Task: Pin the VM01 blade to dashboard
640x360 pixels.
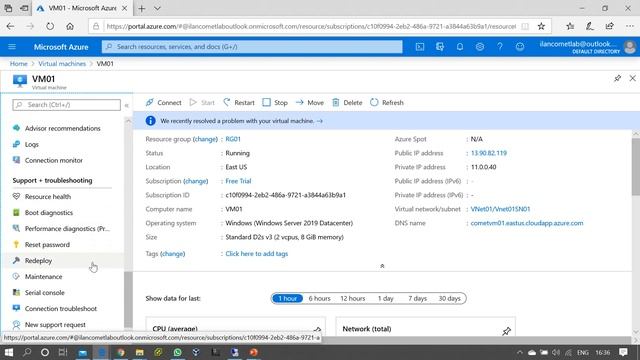Action: (x=617, y=78)
